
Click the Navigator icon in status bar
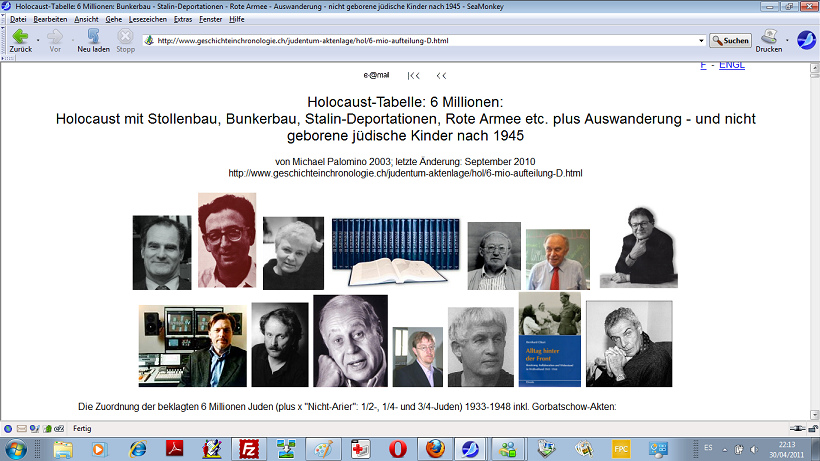pos(8,429)
